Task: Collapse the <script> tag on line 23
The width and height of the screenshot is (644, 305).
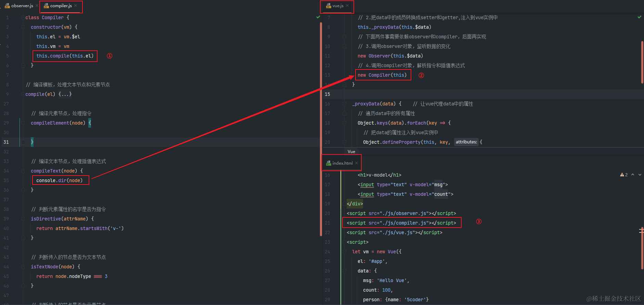Action: pyautogui.click(x=344, y=242)
